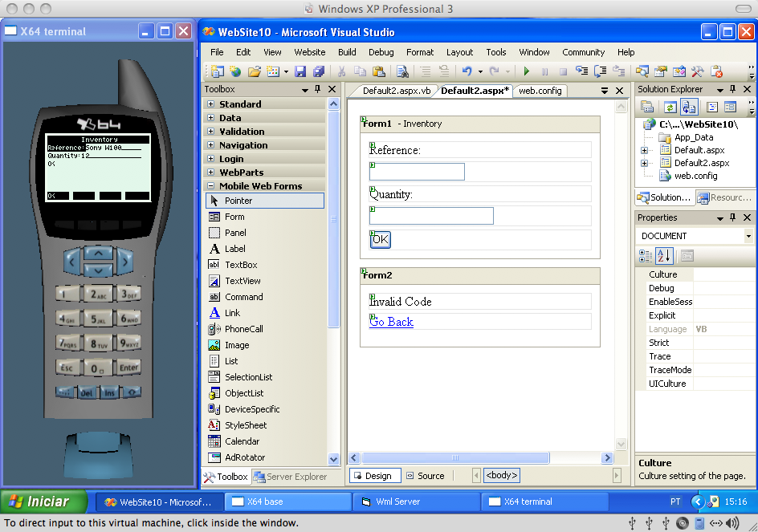Save the current file with floppy icon
Screen dimensions: 758x532
click(300, 71)
